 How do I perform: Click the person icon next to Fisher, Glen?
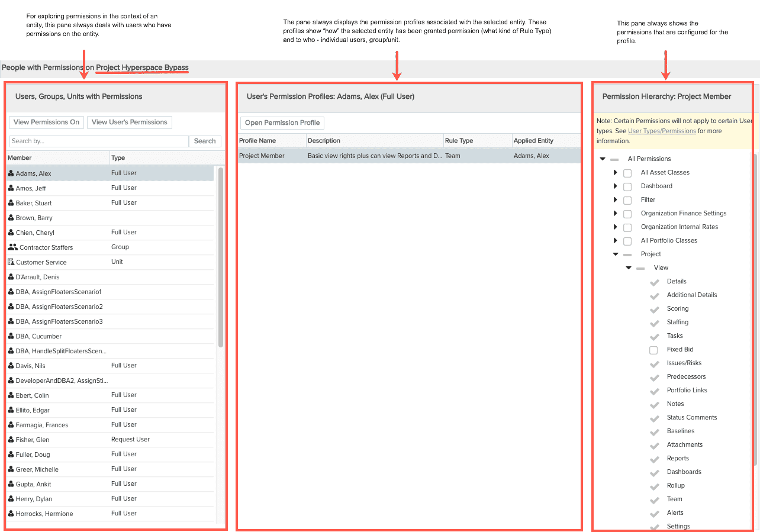coord(9,439)
